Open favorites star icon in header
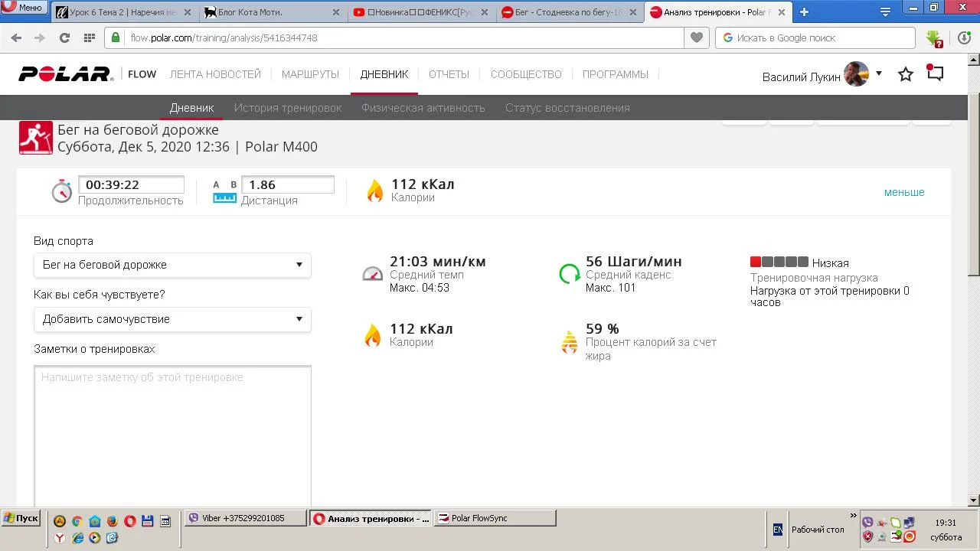 pyautogui.click(x=906, y=74)
